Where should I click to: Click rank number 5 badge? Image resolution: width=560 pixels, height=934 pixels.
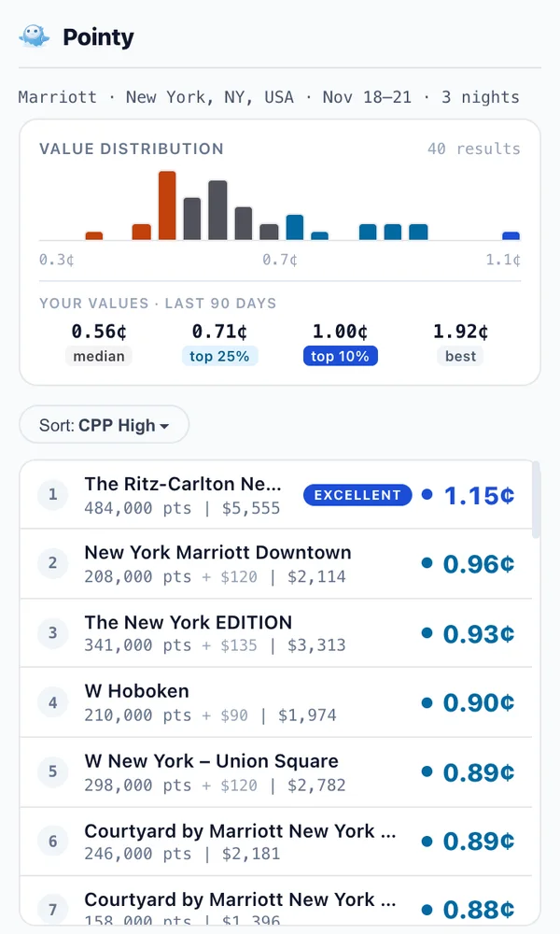click(53, 771)
